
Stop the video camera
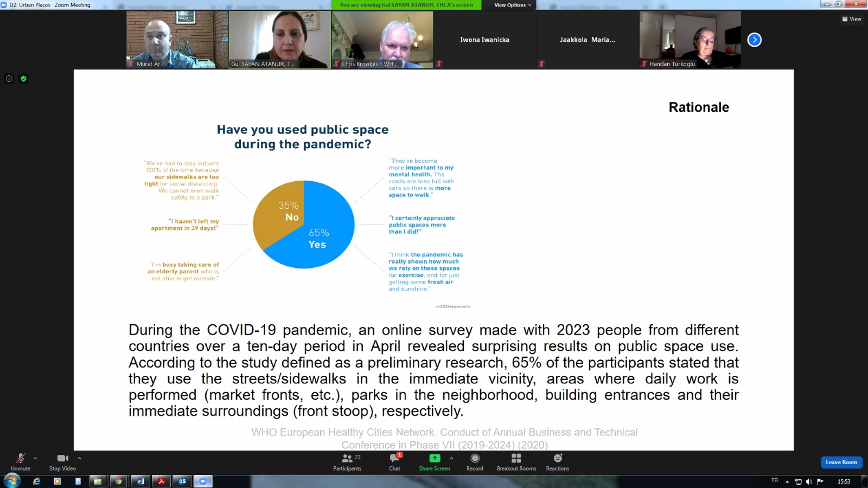[x=62, y=462]
